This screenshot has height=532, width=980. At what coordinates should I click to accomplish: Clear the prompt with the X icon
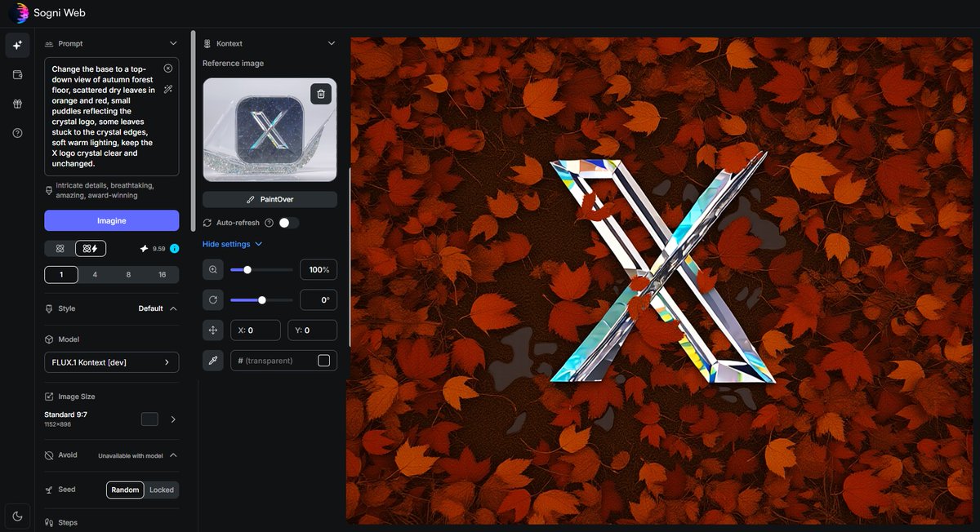(168, 69)
